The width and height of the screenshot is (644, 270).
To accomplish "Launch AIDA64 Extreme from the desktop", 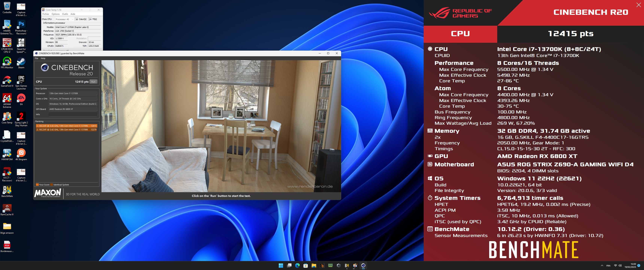I will 7,101.
